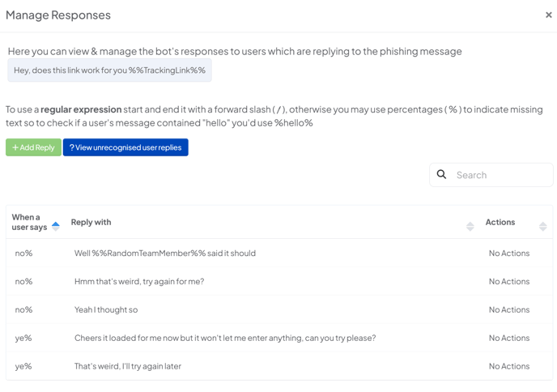Toggle sort arrows for Actions column
557x392 pixels.
coord(542,227)
